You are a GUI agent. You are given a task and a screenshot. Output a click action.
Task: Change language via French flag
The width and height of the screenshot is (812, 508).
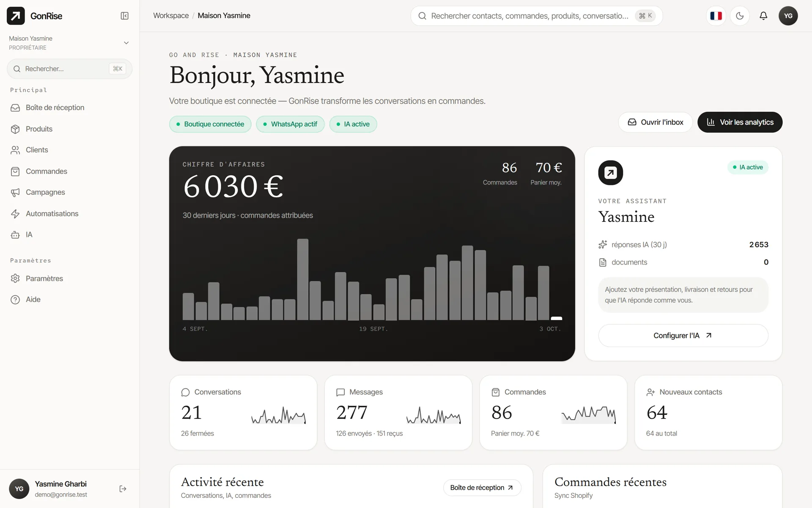point(716,16)
